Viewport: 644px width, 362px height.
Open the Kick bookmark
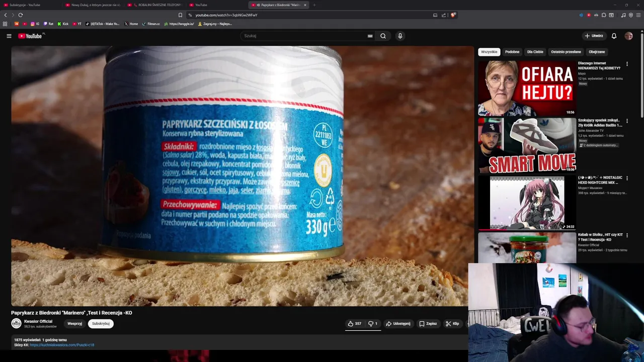[x=63, y=24]
